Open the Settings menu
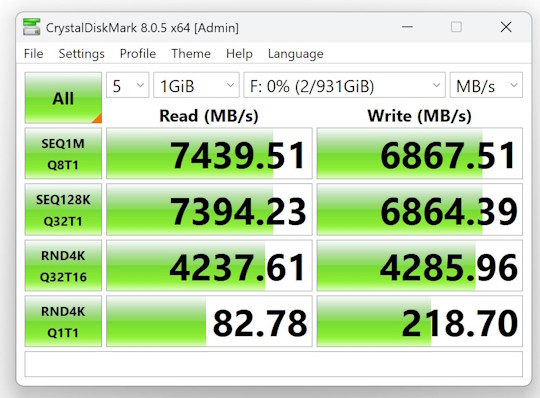The image size is (540, 398). coord(82,54)
